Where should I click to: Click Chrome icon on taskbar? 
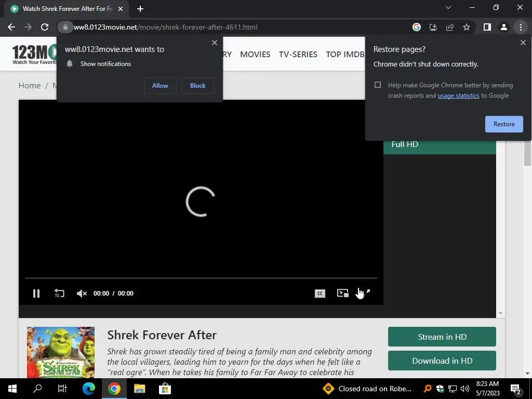(114, 389)
